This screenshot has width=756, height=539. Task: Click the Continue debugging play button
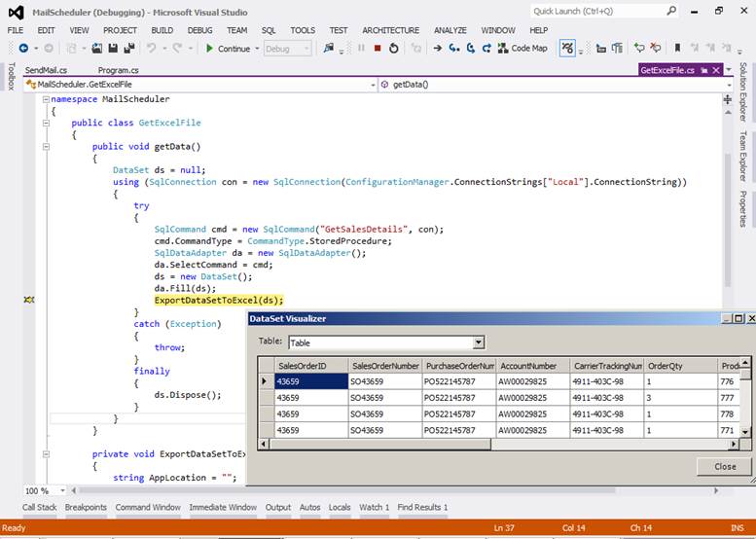coord(209,48)
